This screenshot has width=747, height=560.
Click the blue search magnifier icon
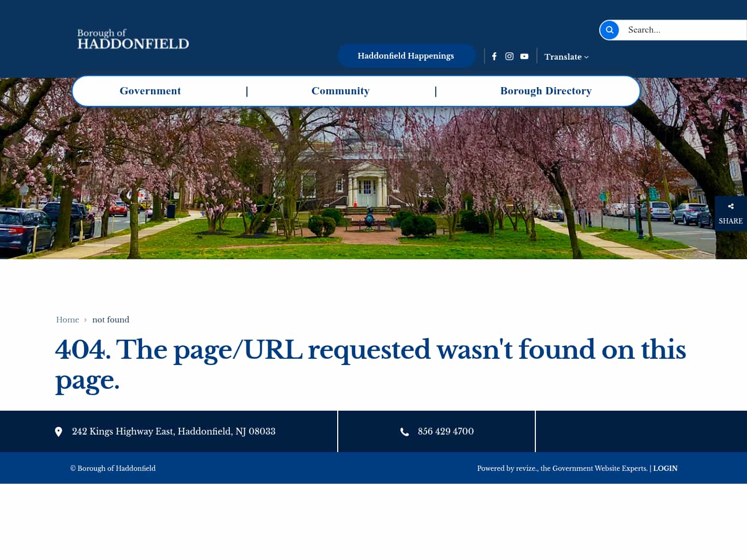[610, 30]
